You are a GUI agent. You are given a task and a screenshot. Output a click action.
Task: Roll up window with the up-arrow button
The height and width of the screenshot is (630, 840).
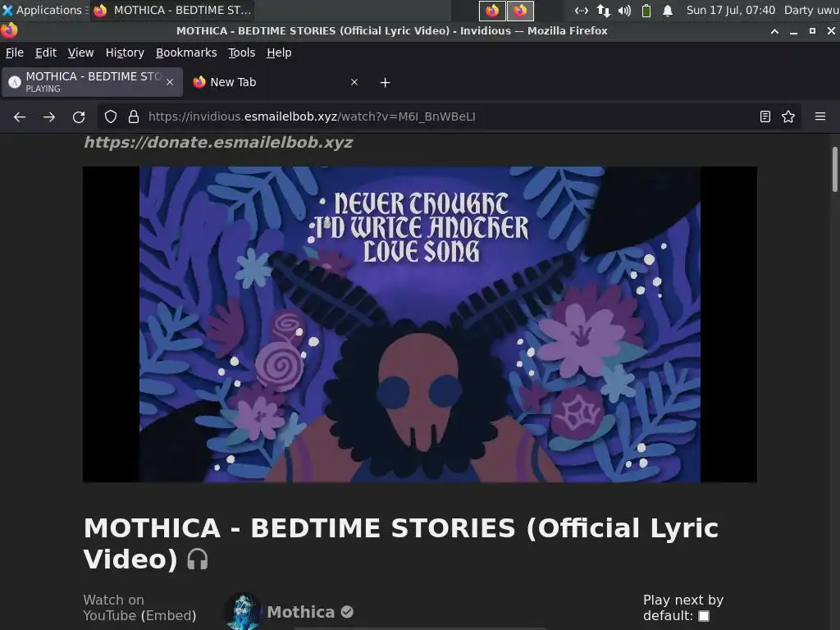[x=774, y=31]
